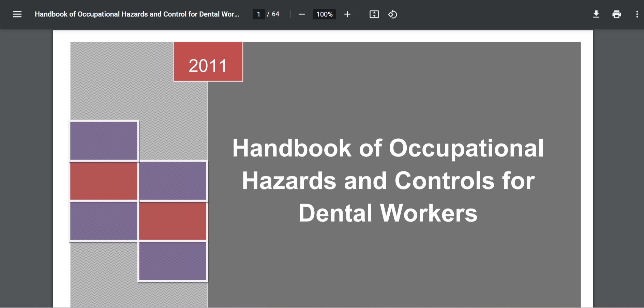Screen dimensions: 644x308
Task: Toggle fit to page icon
Action: pyautogui.click(x=374, y=14)
